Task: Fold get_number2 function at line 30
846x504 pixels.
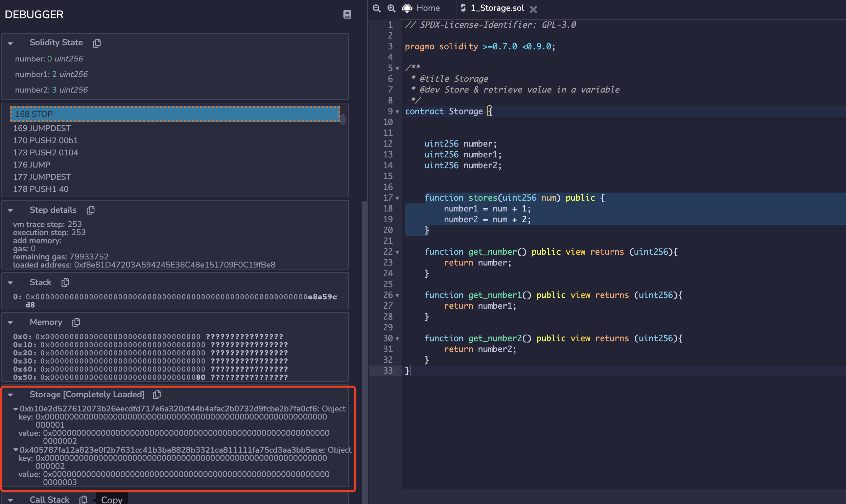Action: click(397, 338)
